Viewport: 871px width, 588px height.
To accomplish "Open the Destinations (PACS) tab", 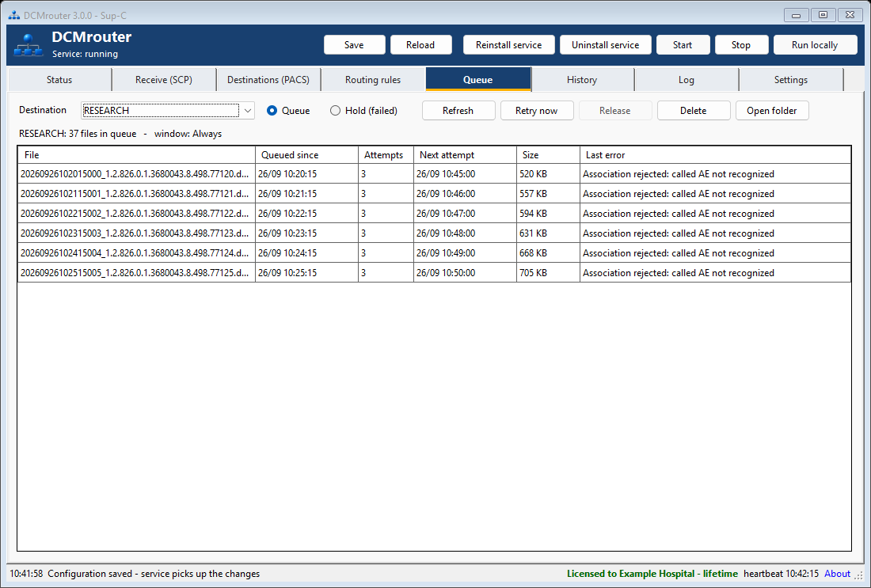I will coord(268,79).
